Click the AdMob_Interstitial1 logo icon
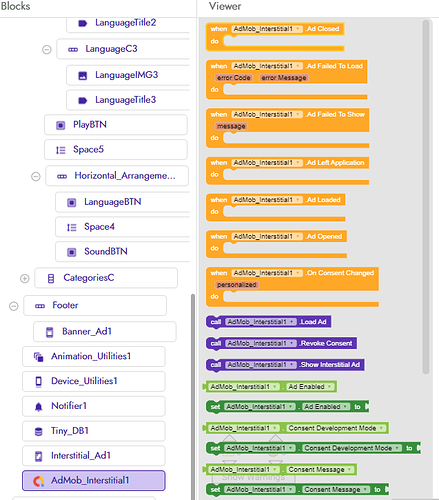This screenshot has width=439, height=500. 38,481
